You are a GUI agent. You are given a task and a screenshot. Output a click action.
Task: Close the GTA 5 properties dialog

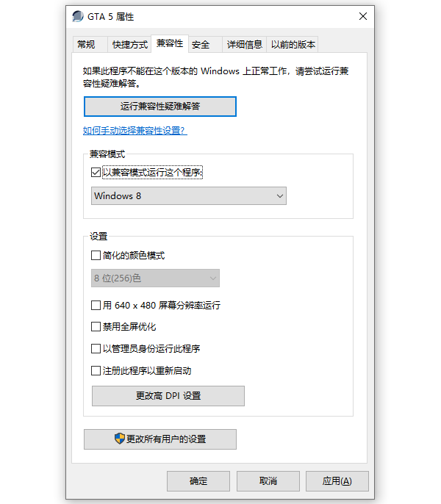click(362, 17)
